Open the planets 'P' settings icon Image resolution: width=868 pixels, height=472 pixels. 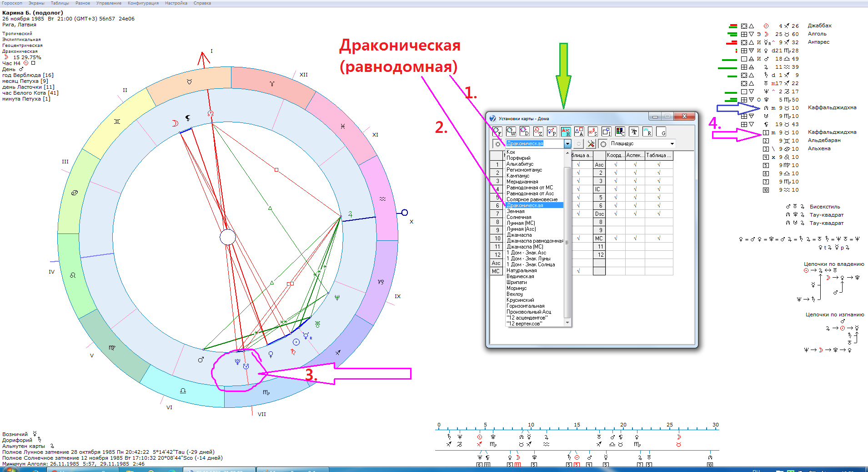[x=552, y=132]
